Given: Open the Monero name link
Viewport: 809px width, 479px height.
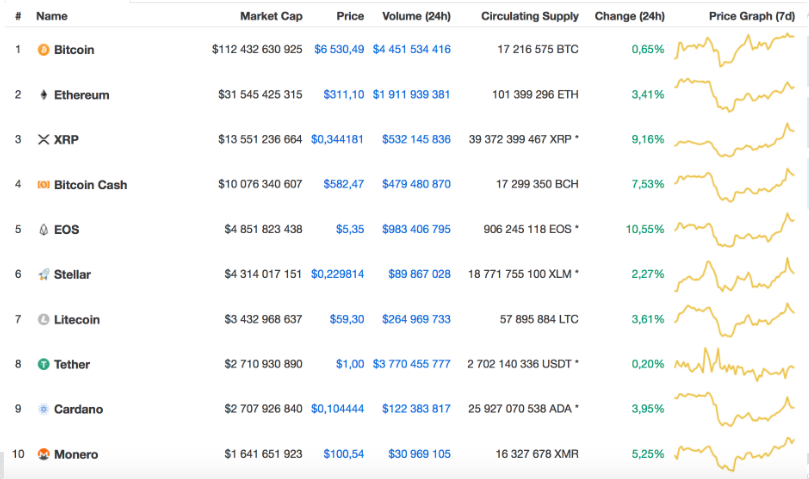Looking at the screenshot, I should [76, 454].
